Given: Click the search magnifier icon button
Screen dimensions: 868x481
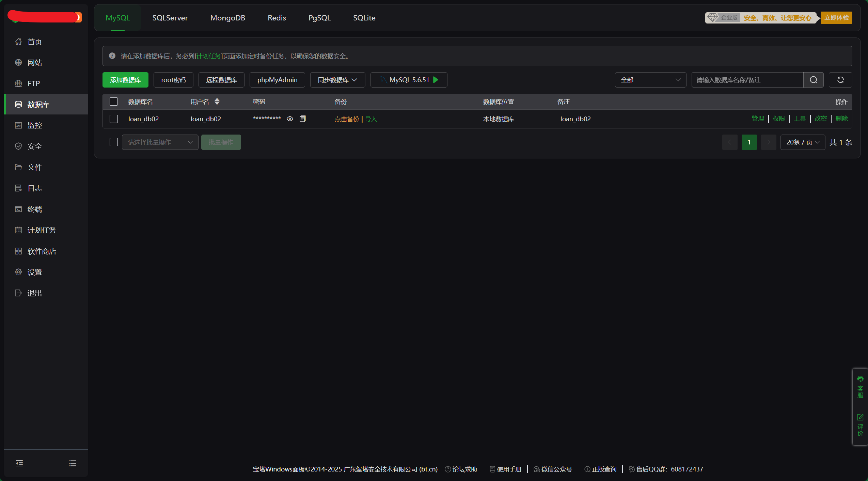Looking at the screenshot, I should point(813,80).
